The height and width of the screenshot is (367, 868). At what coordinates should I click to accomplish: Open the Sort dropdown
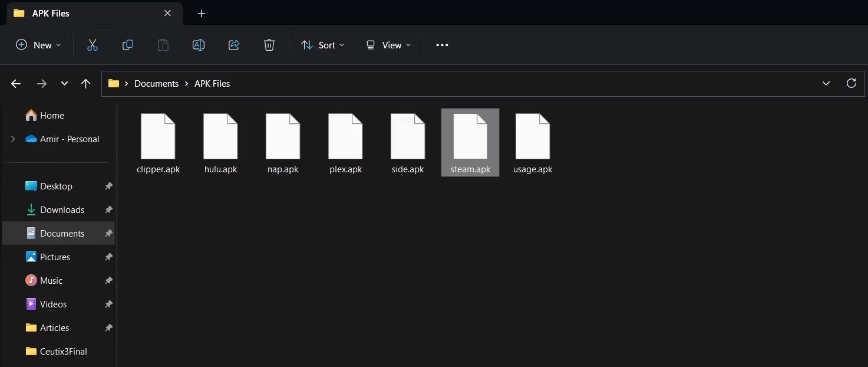coord(322,45)
